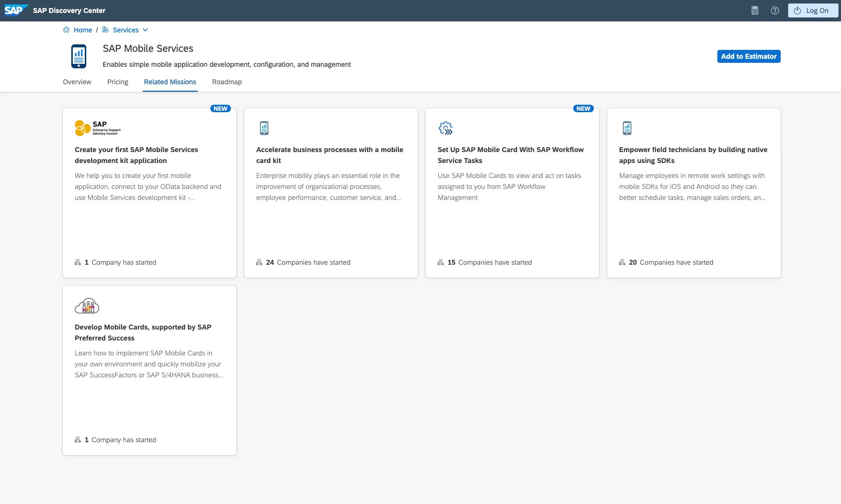Open the Services breadcrumb link
Screen dimensions: 841x504
tap(126, 30)
